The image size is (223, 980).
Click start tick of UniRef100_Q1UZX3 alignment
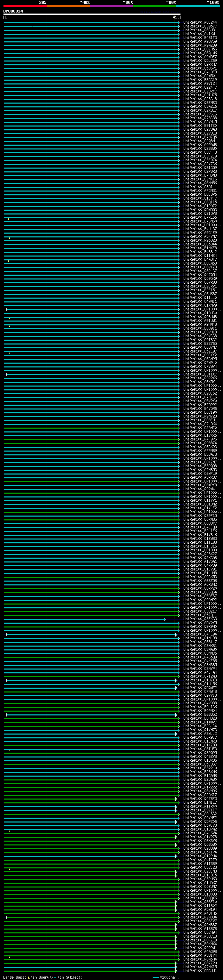tap(7, 681)
